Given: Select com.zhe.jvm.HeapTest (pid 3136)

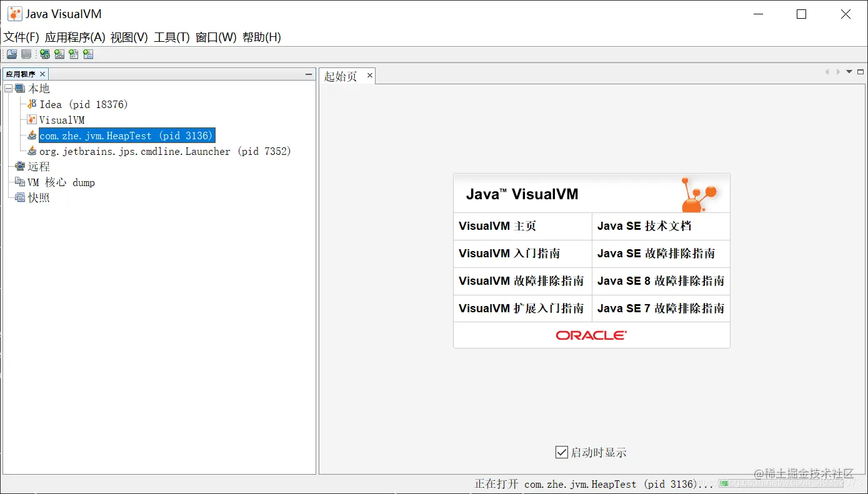Looking at the screenshot, I should pos(127,136).
